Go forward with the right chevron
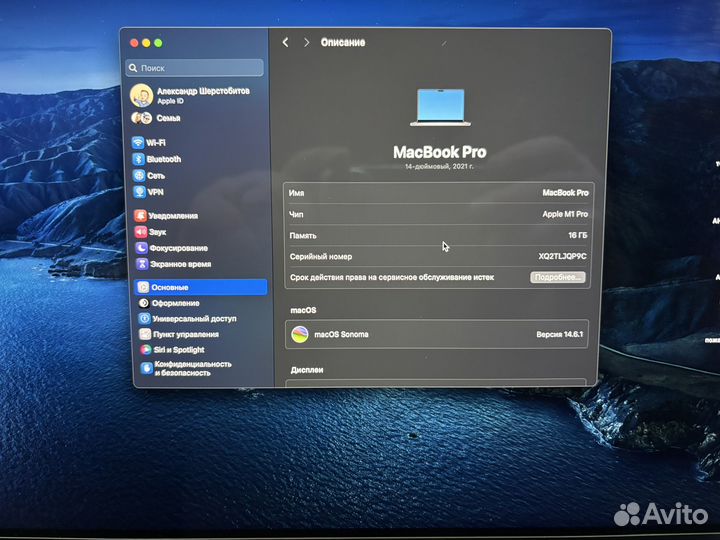 [306, 42]
